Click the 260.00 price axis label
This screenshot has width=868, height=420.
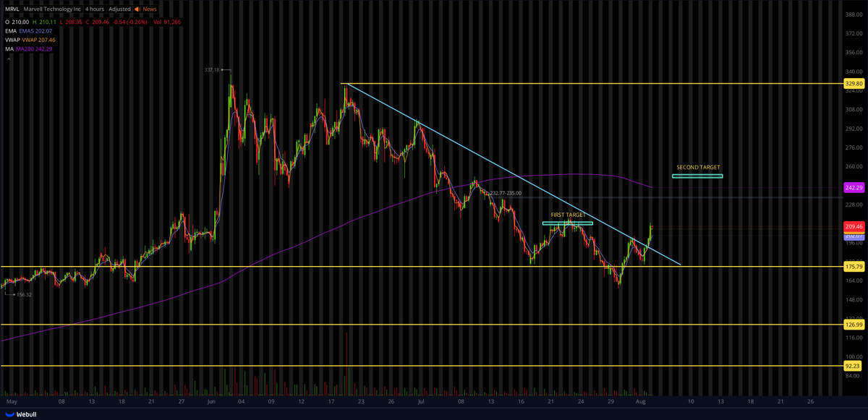pos(854,166)
